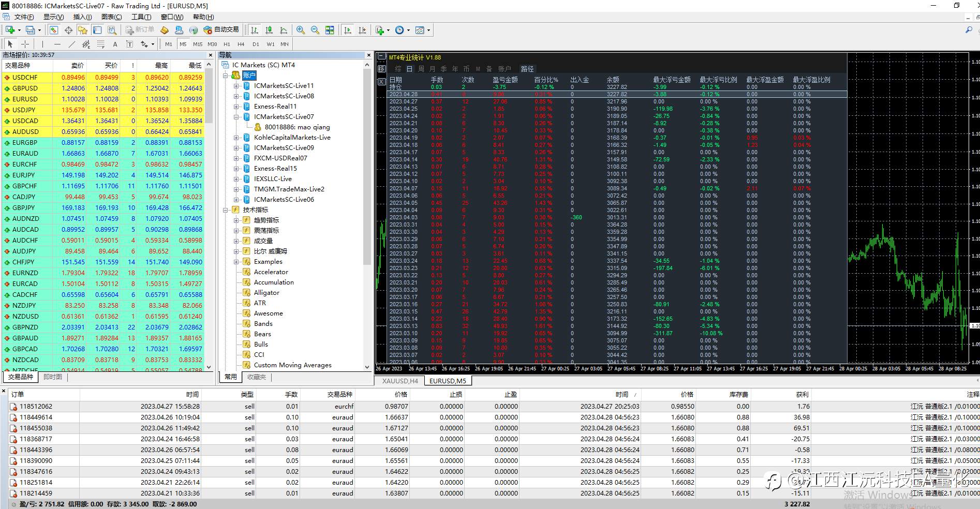Select the H1 timeframe button

click(227, 44)
